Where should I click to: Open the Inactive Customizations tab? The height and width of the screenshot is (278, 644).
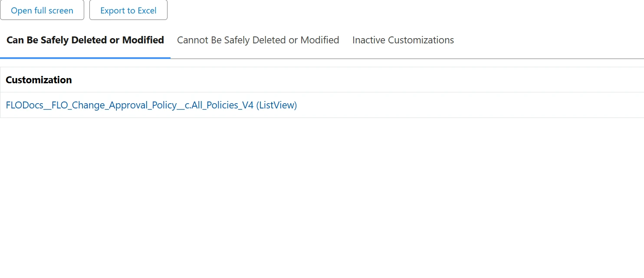coord(403,40)
